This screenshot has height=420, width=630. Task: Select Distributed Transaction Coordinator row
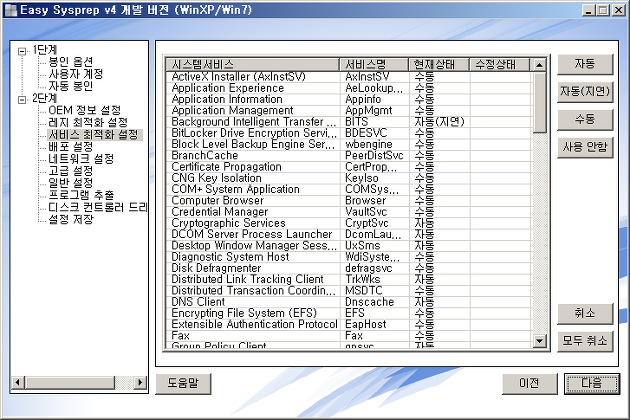pyautogui.click(x=348, y=291)
